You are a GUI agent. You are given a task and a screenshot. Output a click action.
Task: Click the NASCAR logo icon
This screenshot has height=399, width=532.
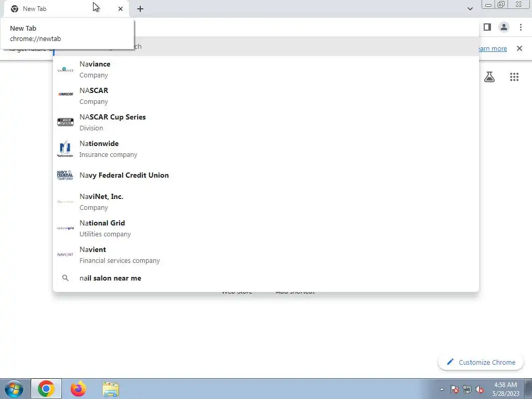coord(65,95)
